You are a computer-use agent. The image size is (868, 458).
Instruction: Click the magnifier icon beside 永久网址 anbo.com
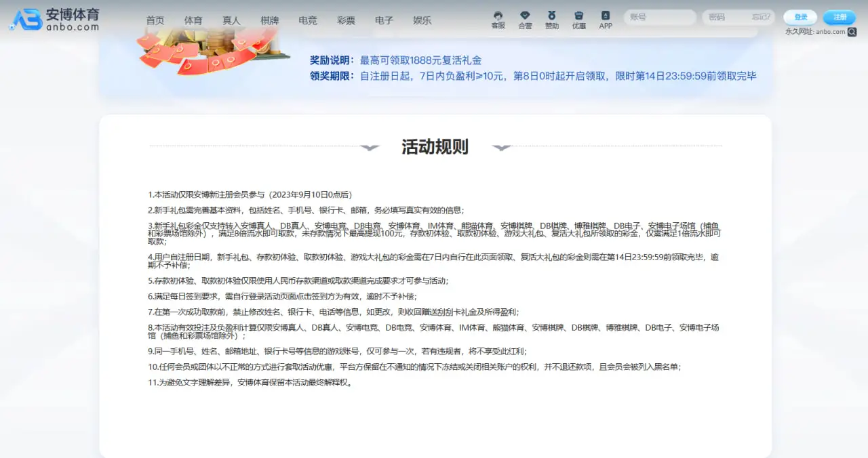[x=854, y=32]
